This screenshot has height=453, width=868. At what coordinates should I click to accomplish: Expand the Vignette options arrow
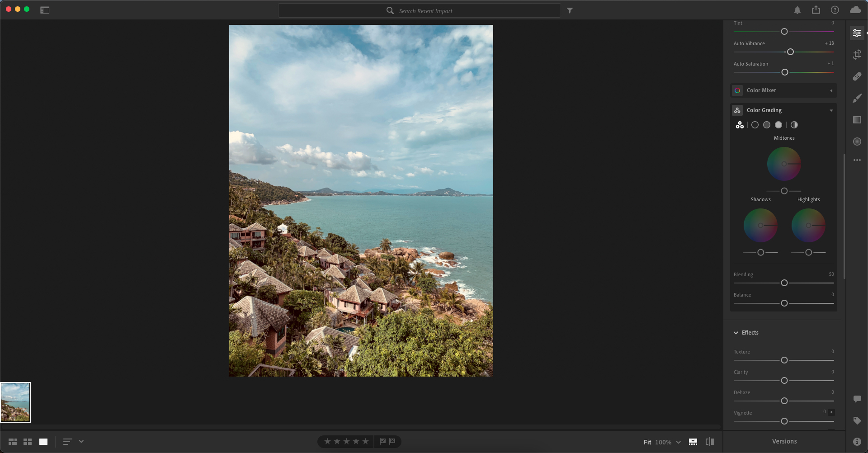pyautogui.click(x=831, y=412)
